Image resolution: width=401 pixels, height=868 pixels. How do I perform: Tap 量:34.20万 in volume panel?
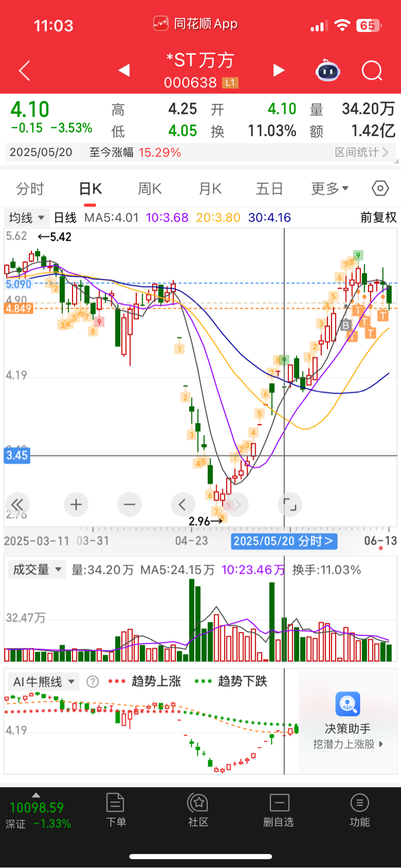[102, 569]
